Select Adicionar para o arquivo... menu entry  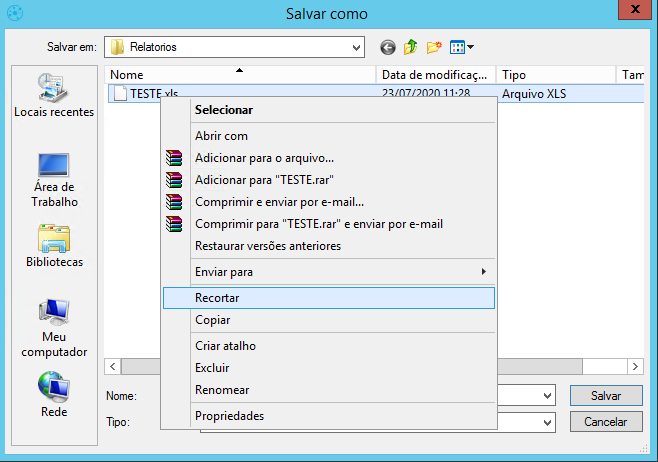(x=329, y=158)
